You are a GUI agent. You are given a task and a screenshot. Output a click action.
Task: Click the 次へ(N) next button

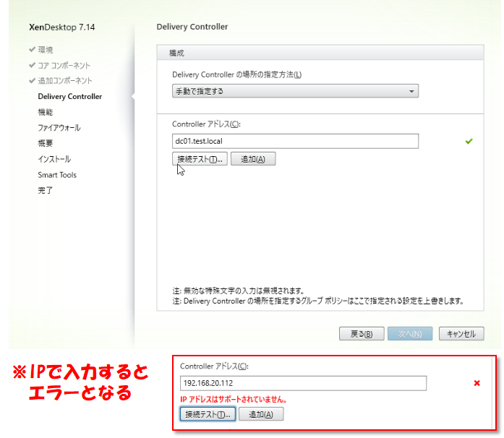(x=410, y=334)
